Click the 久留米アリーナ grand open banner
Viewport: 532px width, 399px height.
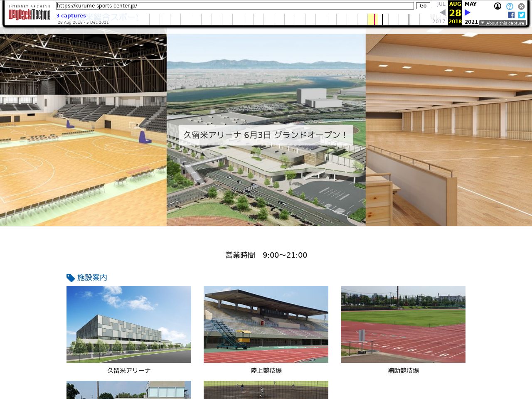(x=266, y=135)
